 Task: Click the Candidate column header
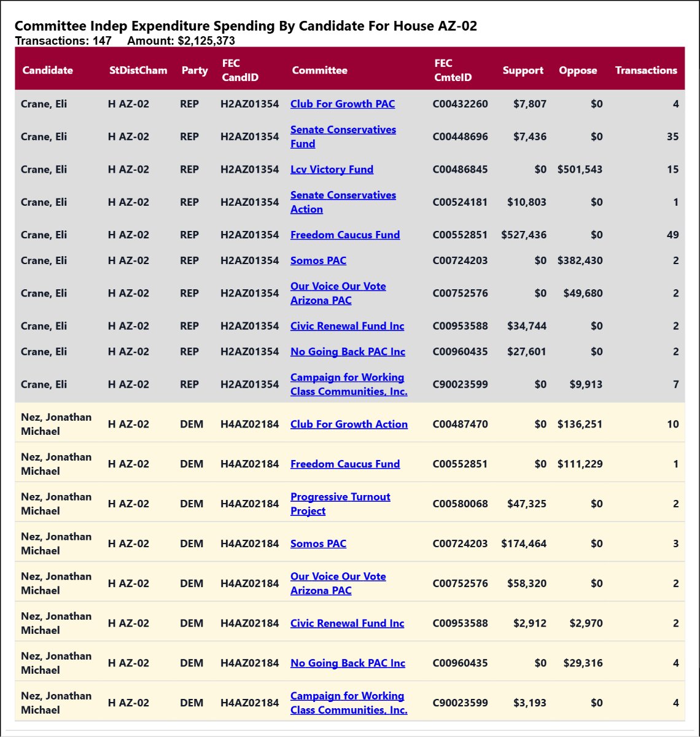click(47, 70)
